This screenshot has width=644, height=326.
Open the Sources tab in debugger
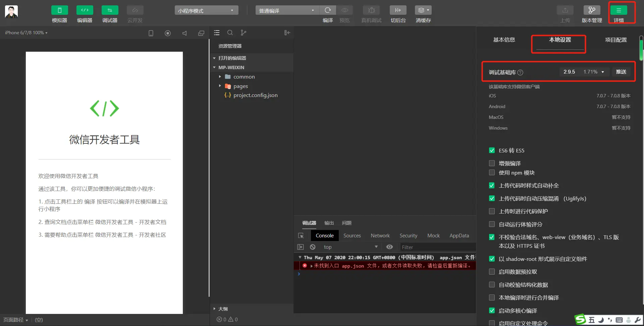[352, 236]
